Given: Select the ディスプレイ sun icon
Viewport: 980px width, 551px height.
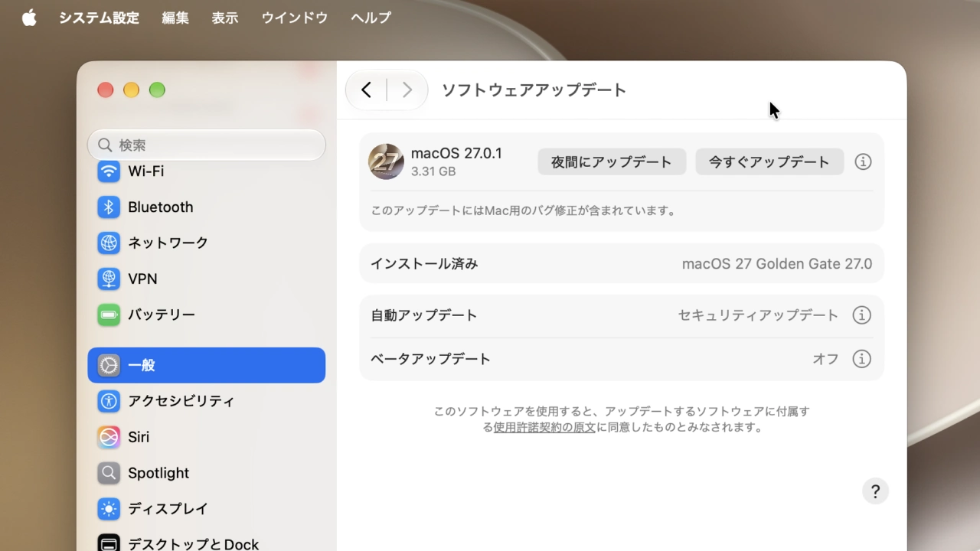Looking at the screenshot, I should [x=109, y=509].
